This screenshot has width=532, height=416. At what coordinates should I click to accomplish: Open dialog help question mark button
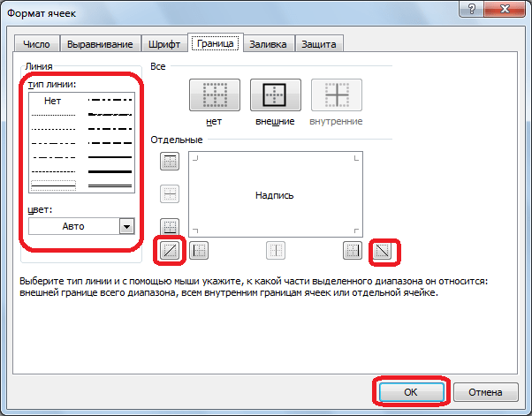pyautogui.click(x=472, y=9)
